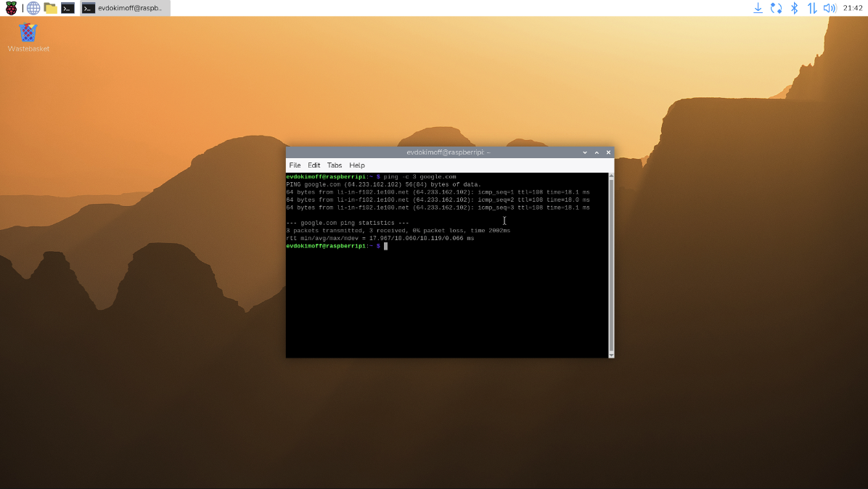Image resolution: width=868 pixels, height=489 pixels.
Task: Click the Wastebasket desktop icon
Action: tap(28, 33)
